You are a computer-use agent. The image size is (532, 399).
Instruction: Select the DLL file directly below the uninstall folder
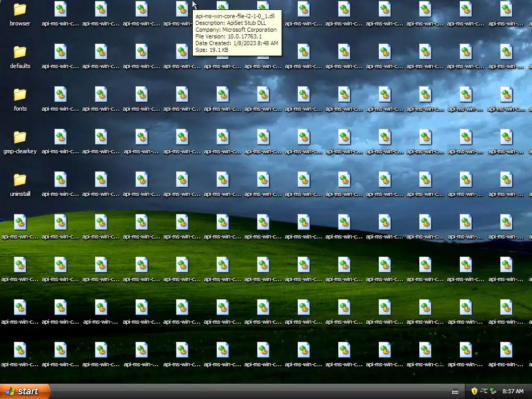[20, 228]
